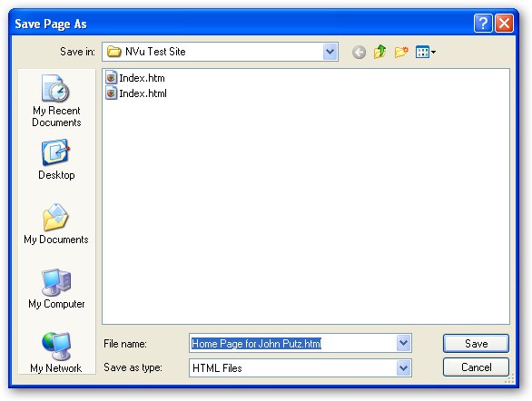This screenshot has height=401, width=532.
Task: Expand the Save in folder dropdown
Action: (330, 52)
